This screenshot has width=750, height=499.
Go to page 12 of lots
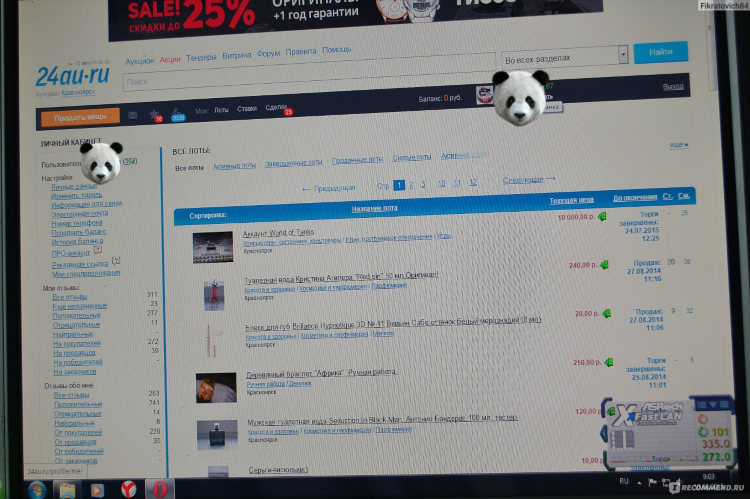point(473,182)
